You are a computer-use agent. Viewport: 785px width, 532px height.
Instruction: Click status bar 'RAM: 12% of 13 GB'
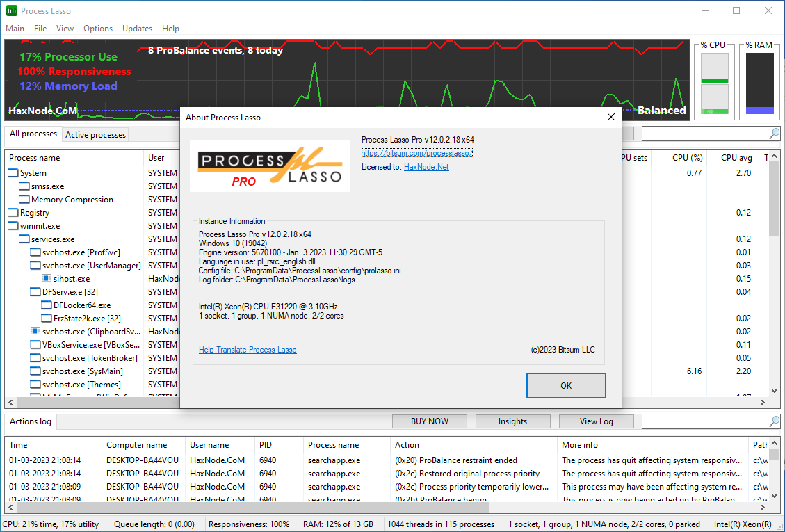339,524
